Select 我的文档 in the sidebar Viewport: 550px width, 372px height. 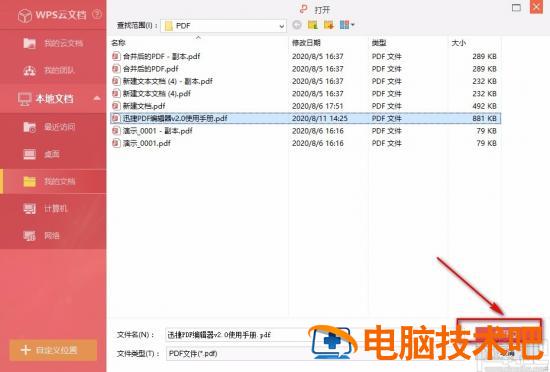[53, 181]
